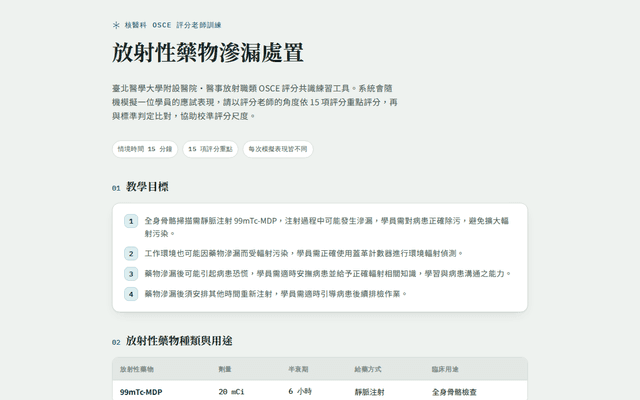Click the 核醫科 OSCE 評分老師訓練 header label

coord(173,25)
